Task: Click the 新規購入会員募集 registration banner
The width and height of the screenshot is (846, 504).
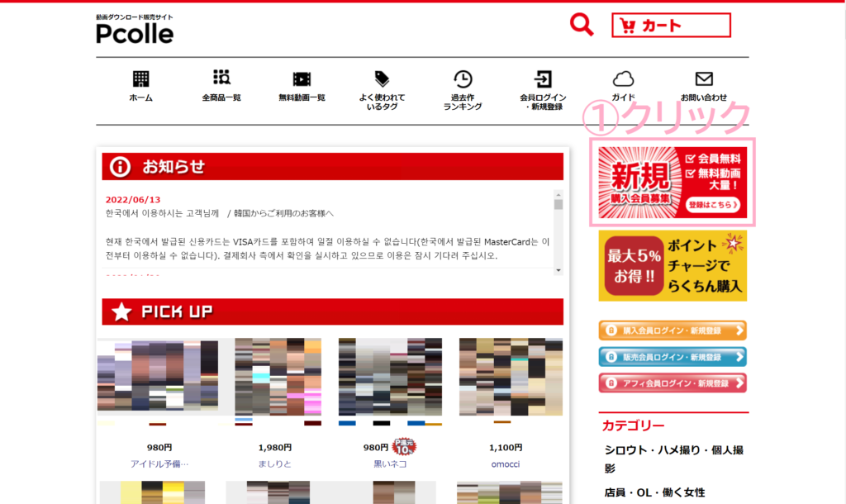Action: click(x=672, y=183)
